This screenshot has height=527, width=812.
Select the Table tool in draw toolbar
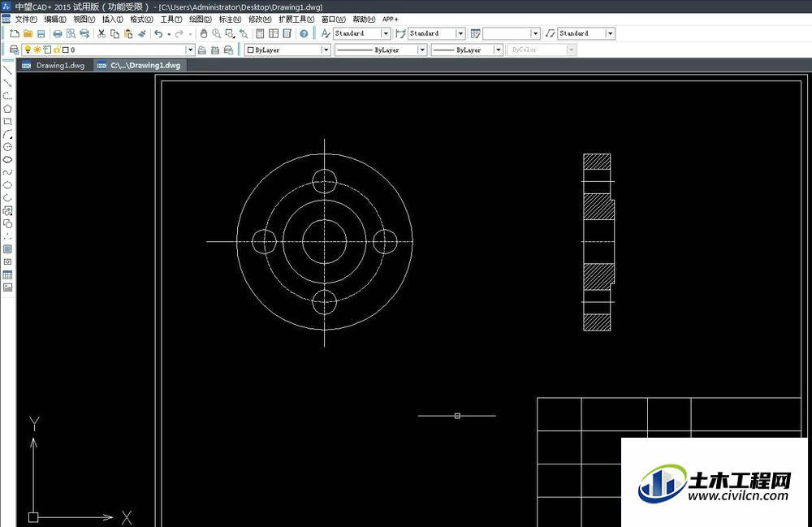pyautogui.click(x=7, y=275)
